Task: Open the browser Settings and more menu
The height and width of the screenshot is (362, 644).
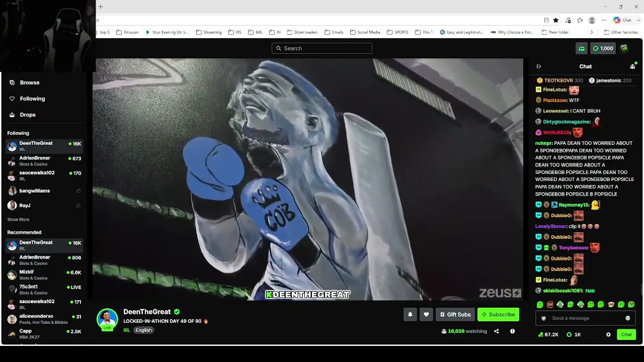Action: (604, 20)
